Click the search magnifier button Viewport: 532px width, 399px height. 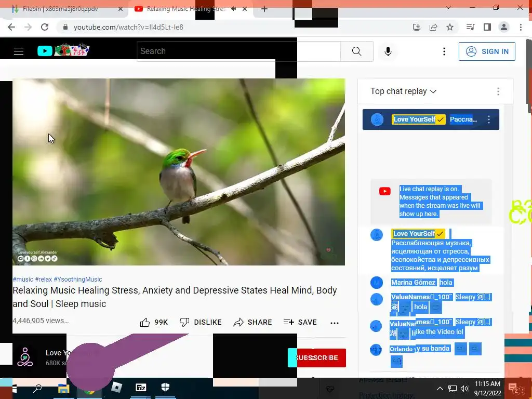356,51
